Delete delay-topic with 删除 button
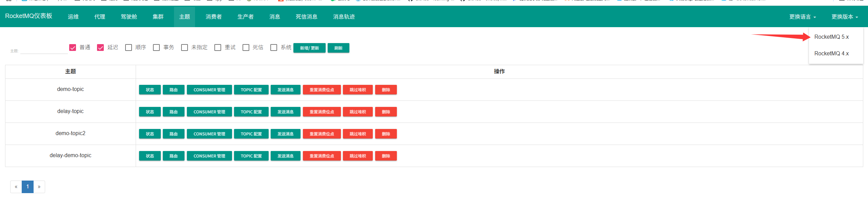868x205 pixels. [386, 112]
